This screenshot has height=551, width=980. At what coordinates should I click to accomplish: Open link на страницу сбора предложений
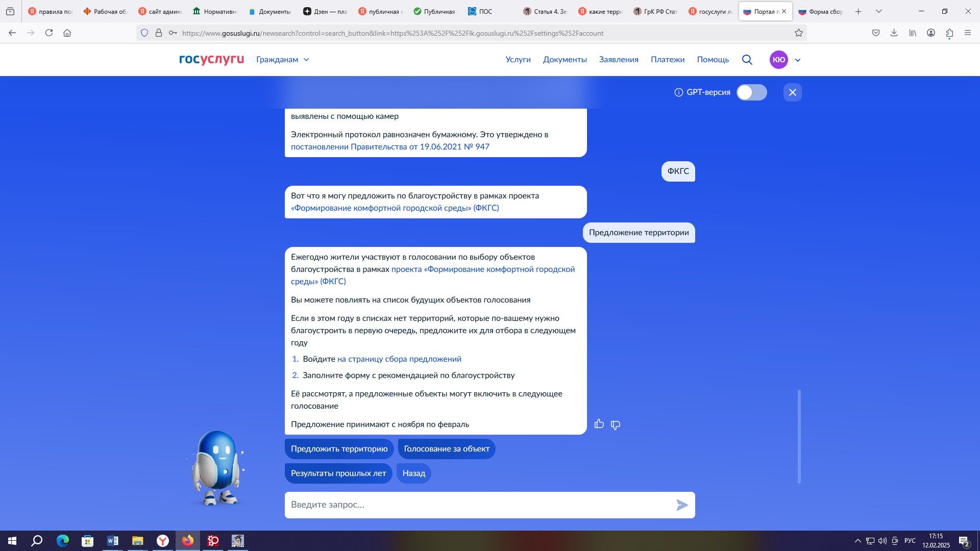tap(399, 359)
